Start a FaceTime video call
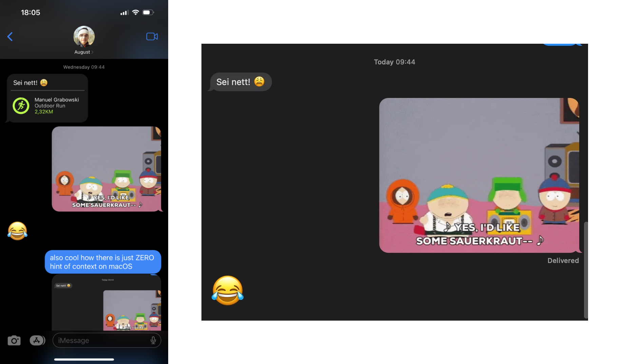 (x=152, y=37)
